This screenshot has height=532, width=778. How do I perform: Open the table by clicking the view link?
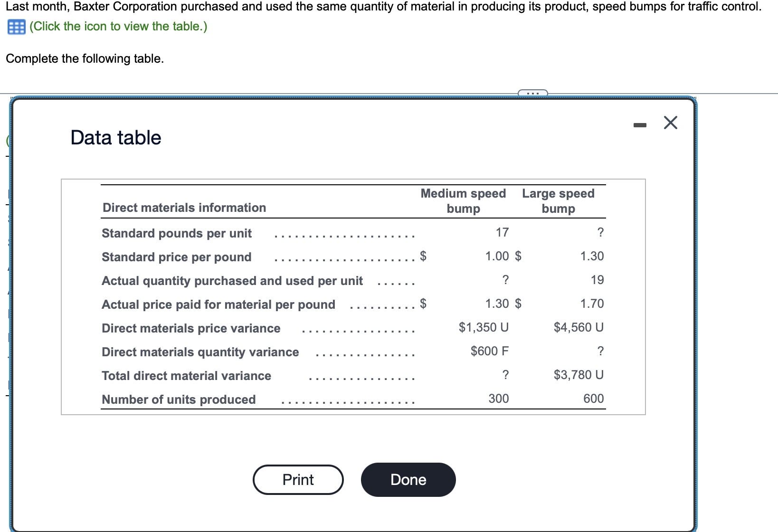pos(118,26)
